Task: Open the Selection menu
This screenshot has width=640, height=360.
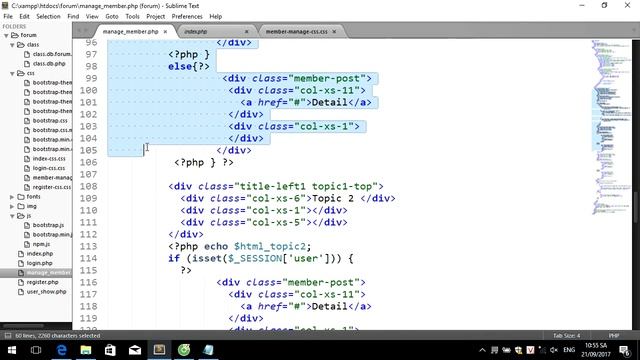Action: (x=48, y=16)
